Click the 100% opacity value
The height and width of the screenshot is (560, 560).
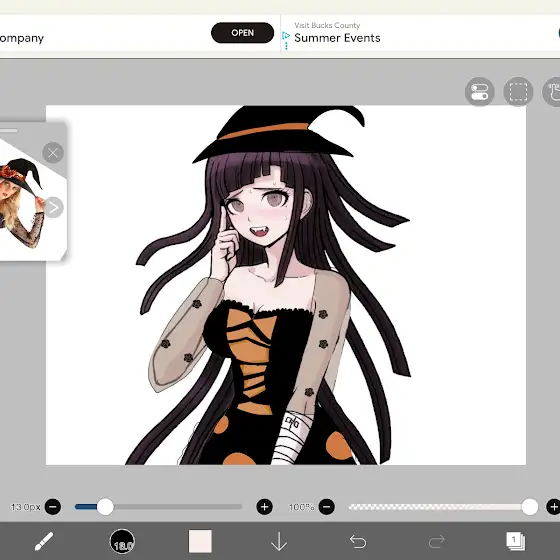(301, 507)
